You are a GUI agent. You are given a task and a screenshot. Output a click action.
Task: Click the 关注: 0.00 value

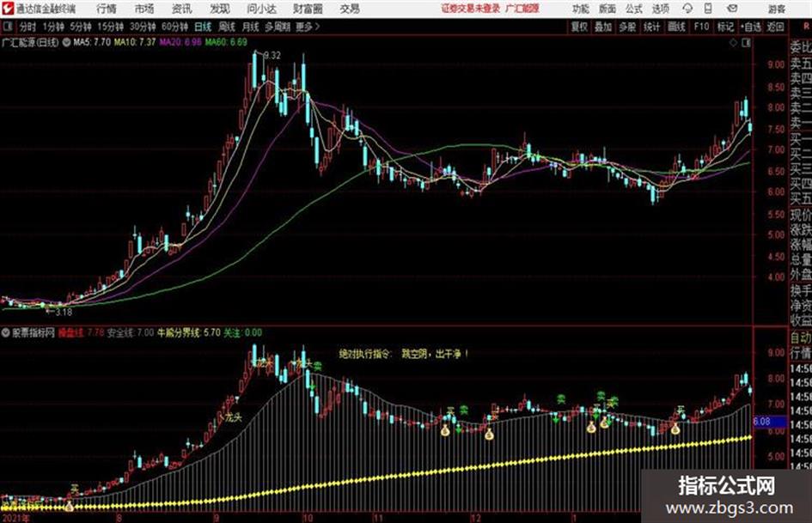click(243, 332)
